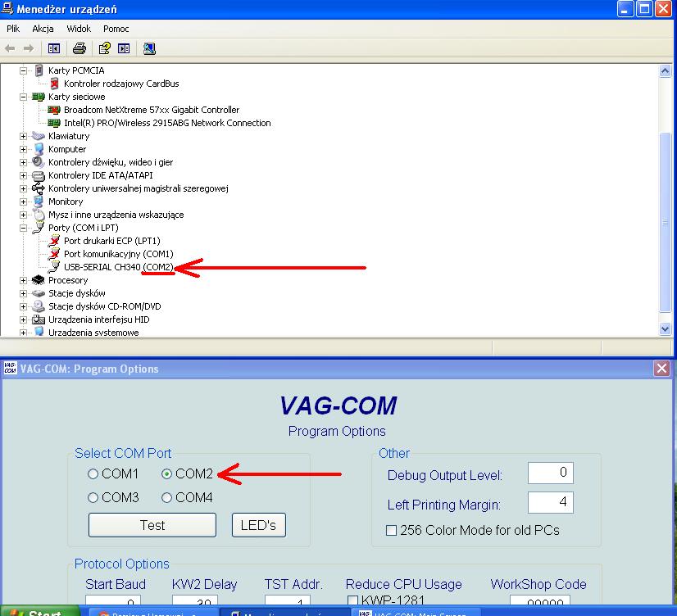Select the Broadcom NetXtreme device icon
The width and height of the screenshot is (677, 616).
click(54, 110)
